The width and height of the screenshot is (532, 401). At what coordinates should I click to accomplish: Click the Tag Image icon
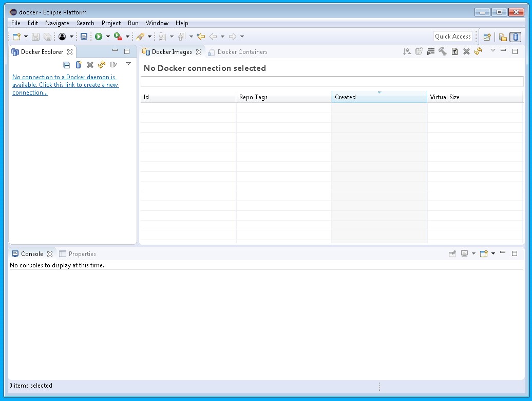[x=454, y=51]
